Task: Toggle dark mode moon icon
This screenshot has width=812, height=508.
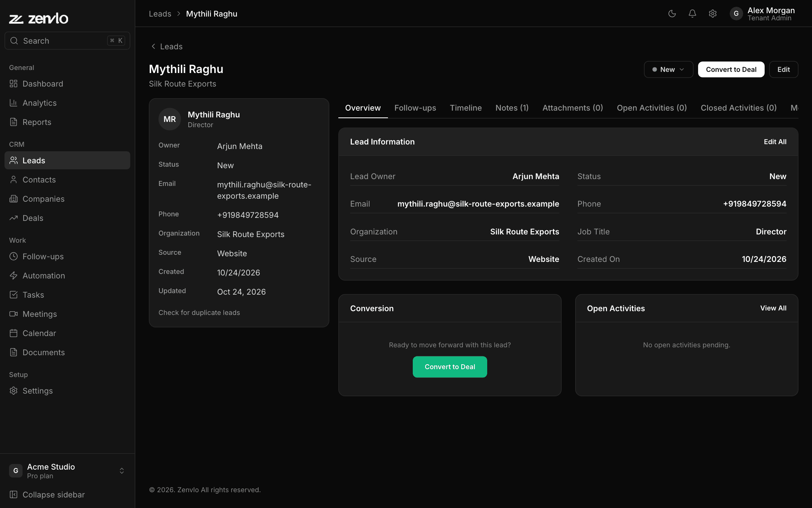Action: [672, 14]
